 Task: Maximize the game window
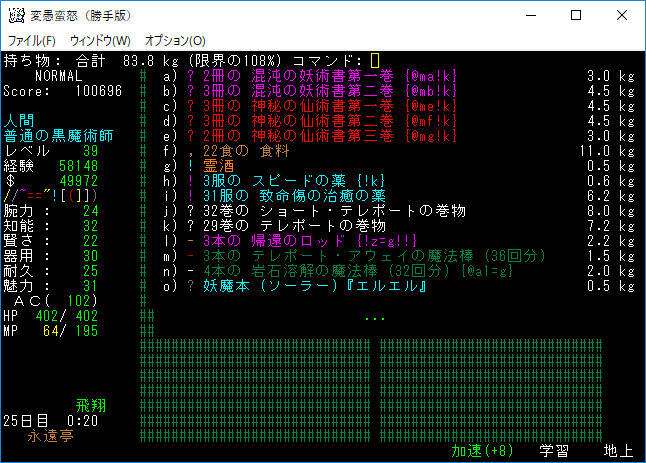point(575,15)
